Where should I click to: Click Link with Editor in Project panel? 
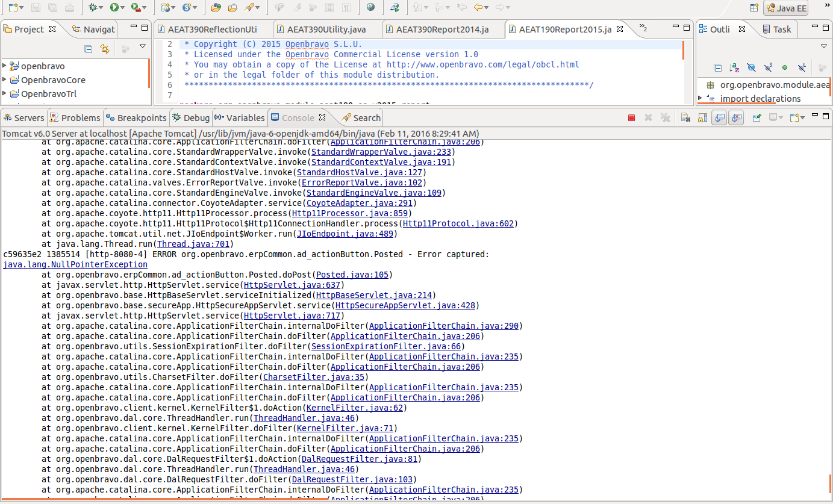(105, 49)
